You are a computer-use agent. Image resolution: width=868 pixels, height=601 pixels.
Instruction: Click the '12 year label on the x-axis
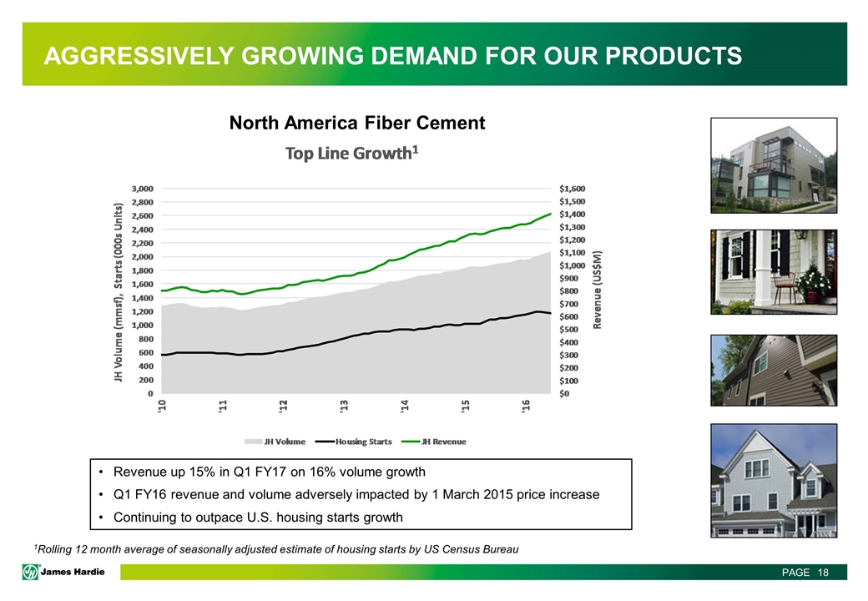coord(284,406)
